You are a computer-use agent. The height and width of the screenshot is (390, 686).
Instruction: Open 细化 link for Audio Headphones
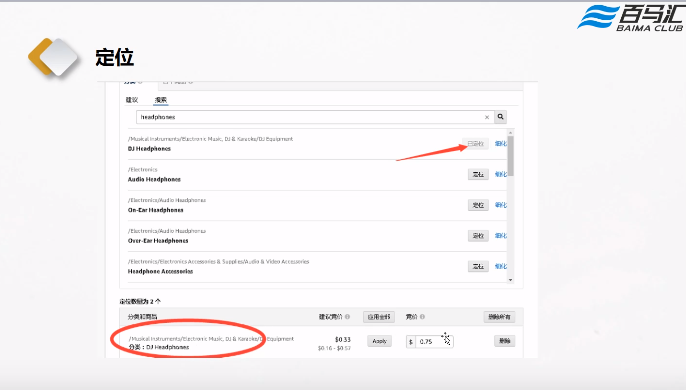point(501,174)
